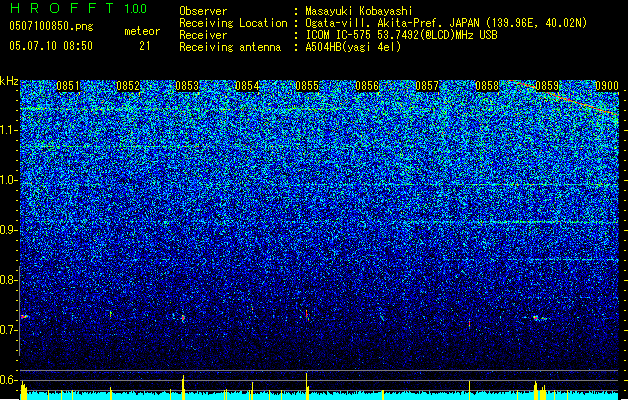
Task: Click the 1.1 frequency axis label
Action: [x=9, y=130]
